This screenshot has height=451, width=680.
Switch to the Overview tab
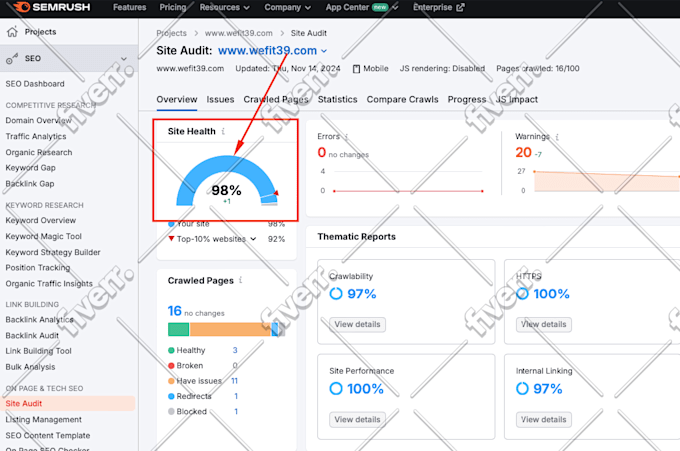click(x=177, y=99)
